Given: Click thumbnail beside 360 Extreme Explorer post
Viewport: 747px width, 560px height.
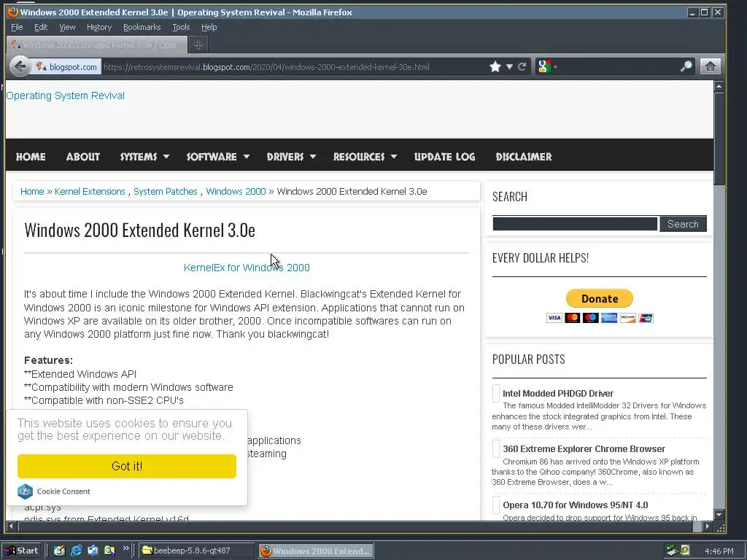Looking at the screenshot, I should [x=496, y=449].
